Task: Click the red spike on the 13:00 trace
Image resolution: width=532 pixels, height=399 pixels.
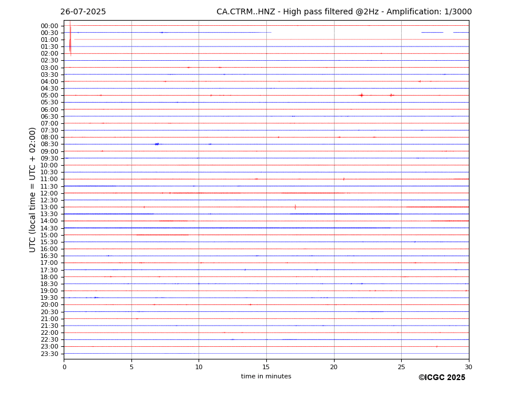Action: [295, 207]
